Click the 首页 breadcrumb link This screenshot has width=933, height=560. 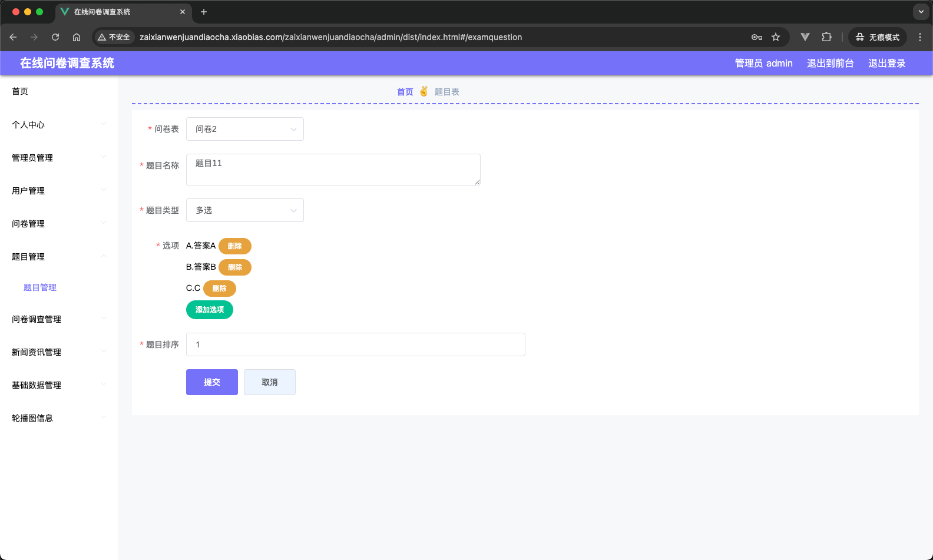(405, 92)
